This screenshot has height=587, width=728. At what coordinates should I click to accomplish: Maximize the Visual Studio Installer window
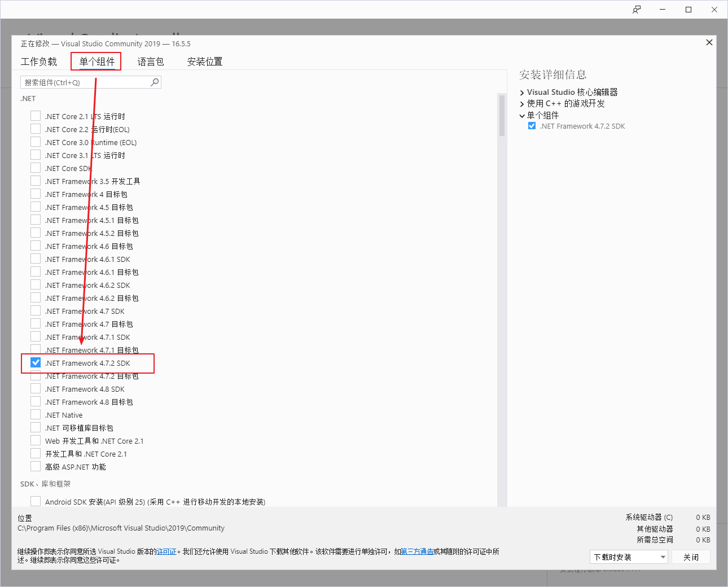[x=688, y=10]
